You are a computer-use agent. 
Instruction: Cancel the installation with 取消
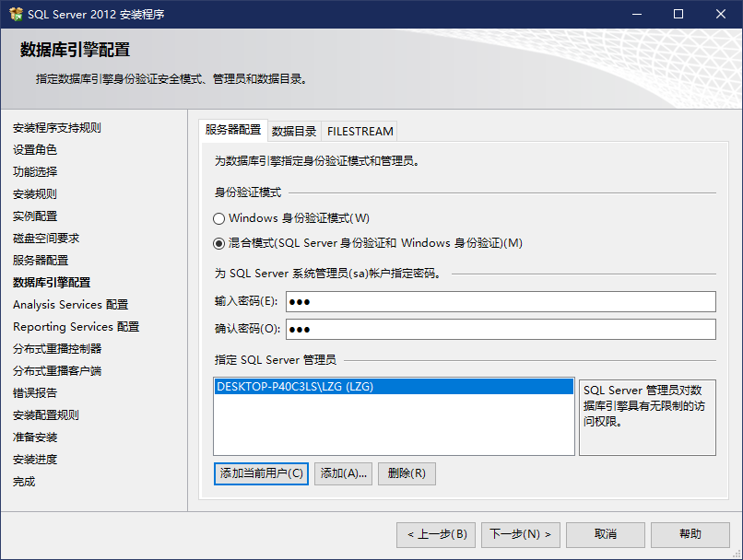click(606, 534)
